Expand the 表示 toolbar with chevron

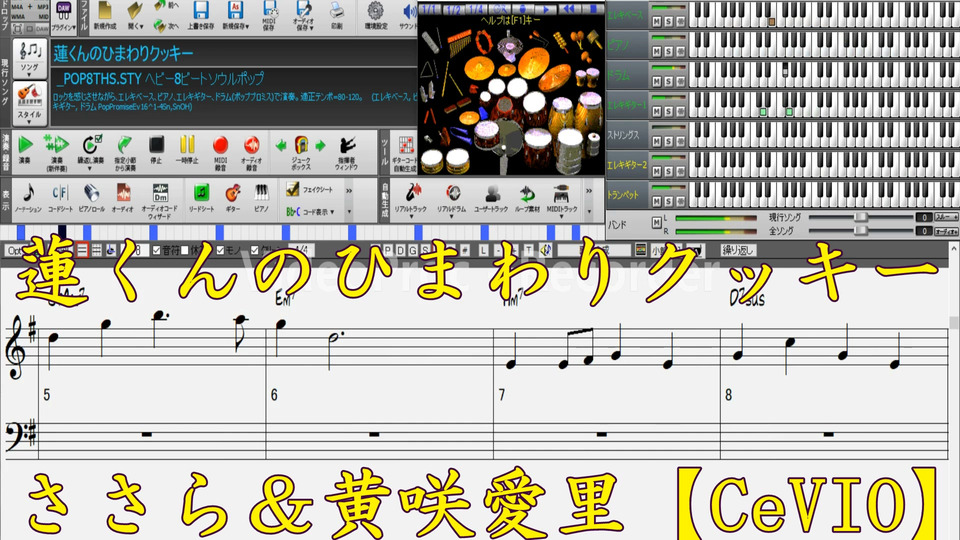(x=349, y=191)
